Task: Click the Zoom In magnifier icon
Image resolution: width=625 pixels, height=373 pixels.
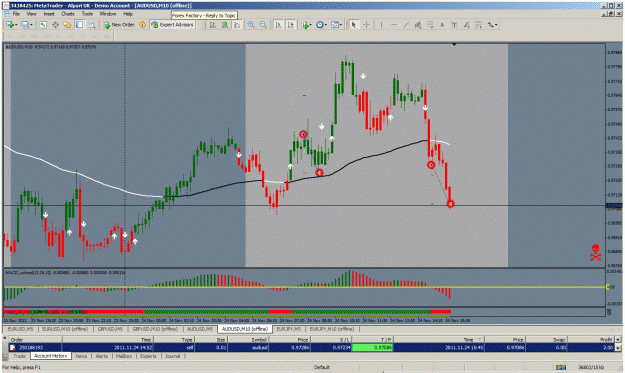Action: (x=251, y=25)
